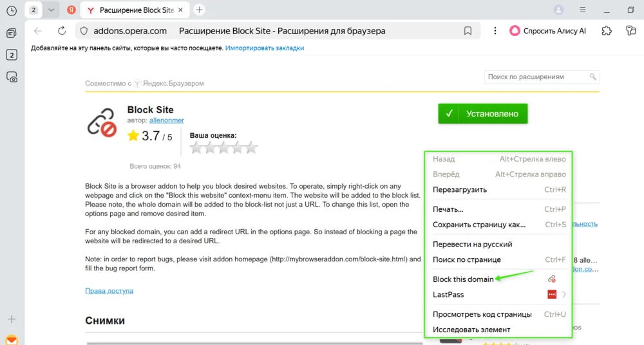644x345 pixels.
Task: Open the Права доступа link
Action: 109,291
